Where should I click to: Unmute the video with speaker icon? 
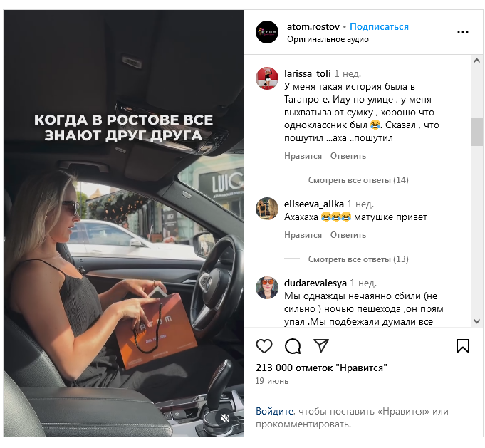[225, 418]
